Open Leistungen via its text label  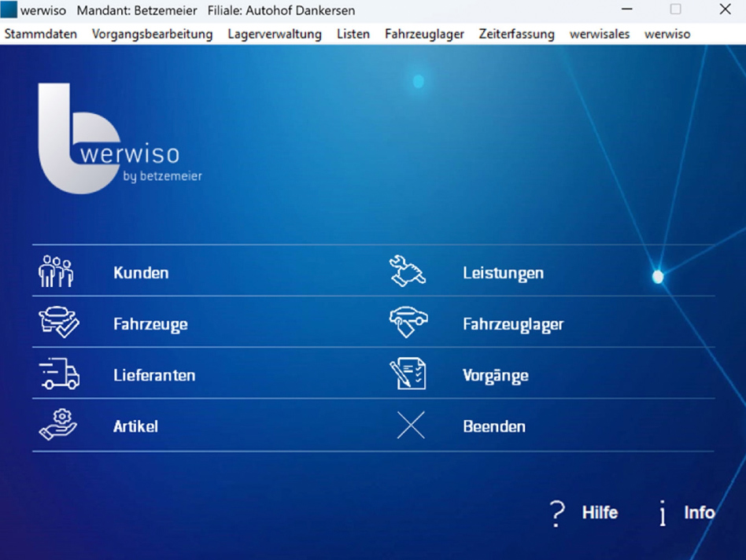coord(504,274)
